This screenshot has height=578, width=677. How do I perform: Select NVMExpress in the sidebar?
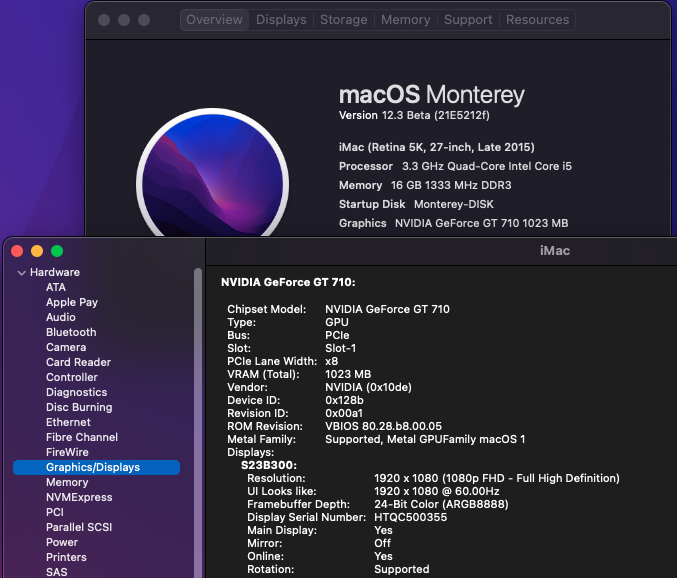[79, 497]
